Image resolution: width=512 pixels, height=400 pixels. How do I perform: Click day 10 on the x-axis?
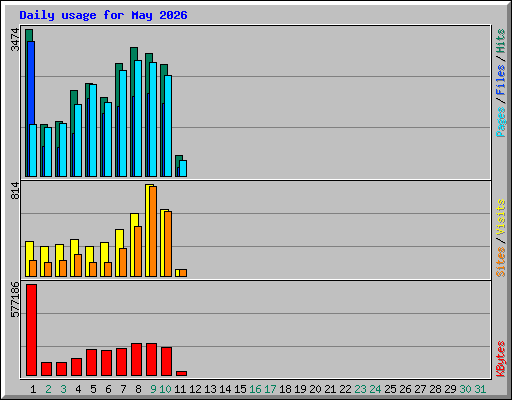point(165,389)
